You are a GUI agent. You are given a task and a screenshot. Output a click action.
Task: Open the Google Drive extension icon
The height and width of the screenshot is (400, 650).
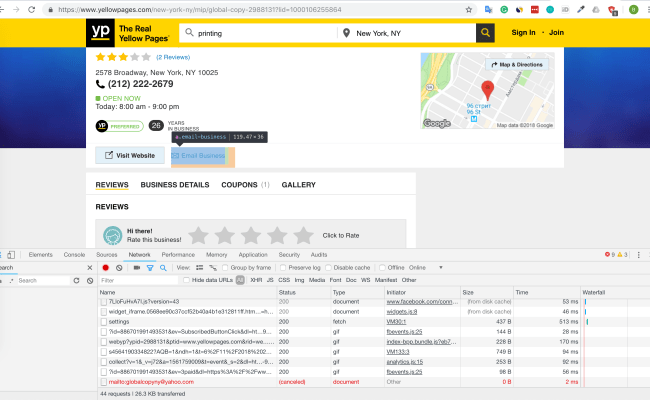[x=596, y=10]
